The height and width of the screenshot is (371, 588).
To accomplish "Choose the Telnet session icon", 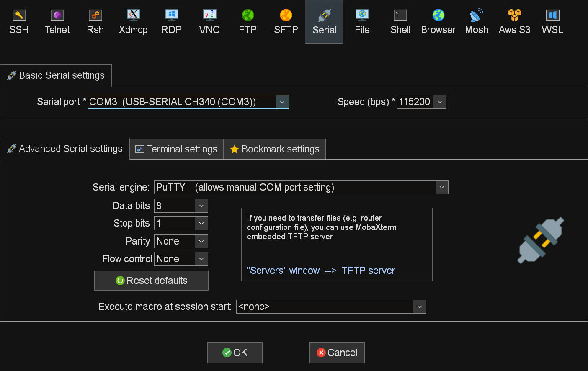I will click(x=57, y=22).
